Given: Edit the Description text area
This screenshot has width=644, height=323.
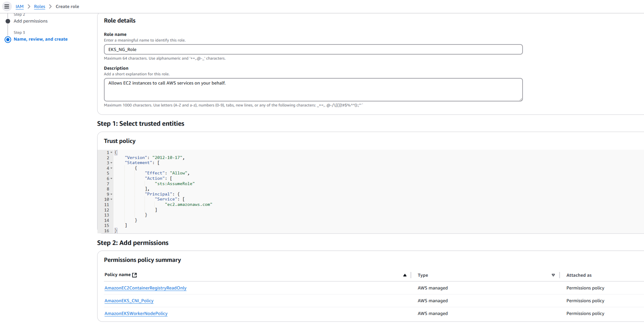Looking at the screenshot, I should pos(313,90).
